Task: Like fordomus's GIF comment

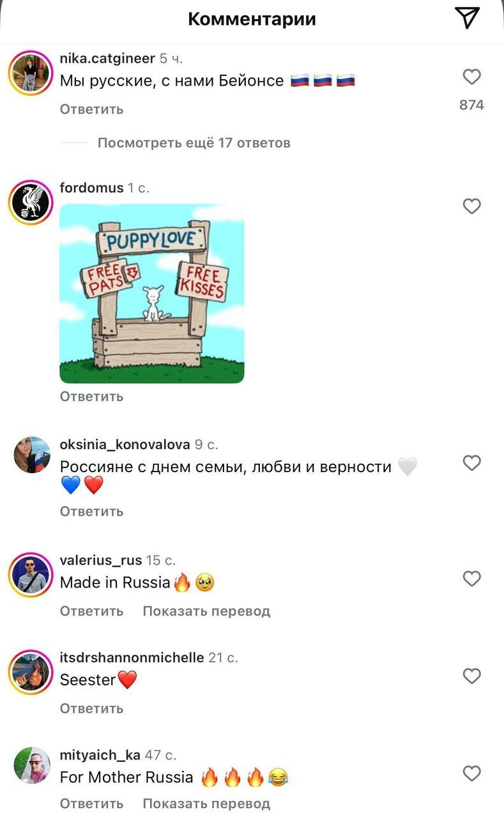Action: tap(471, 206)
